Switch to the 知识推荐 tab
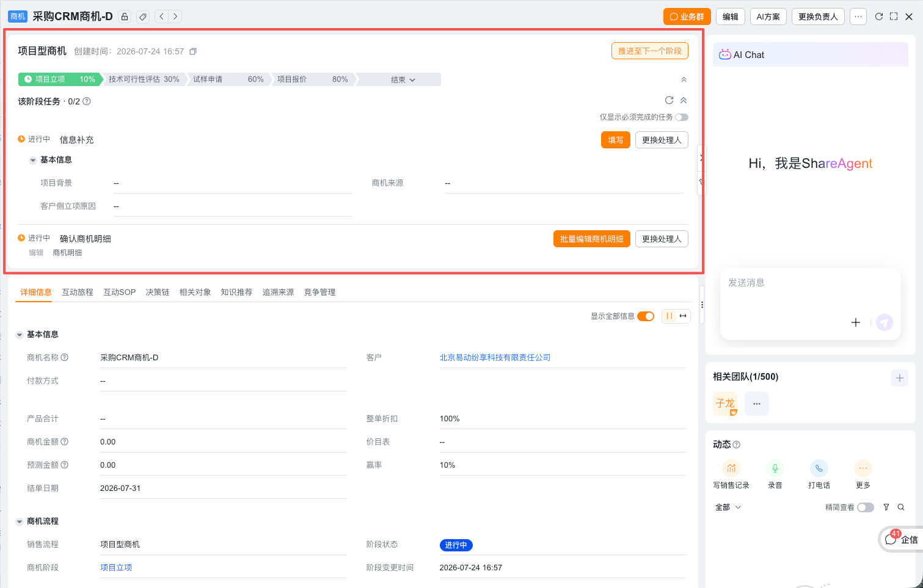 click(x=237, y=292)
